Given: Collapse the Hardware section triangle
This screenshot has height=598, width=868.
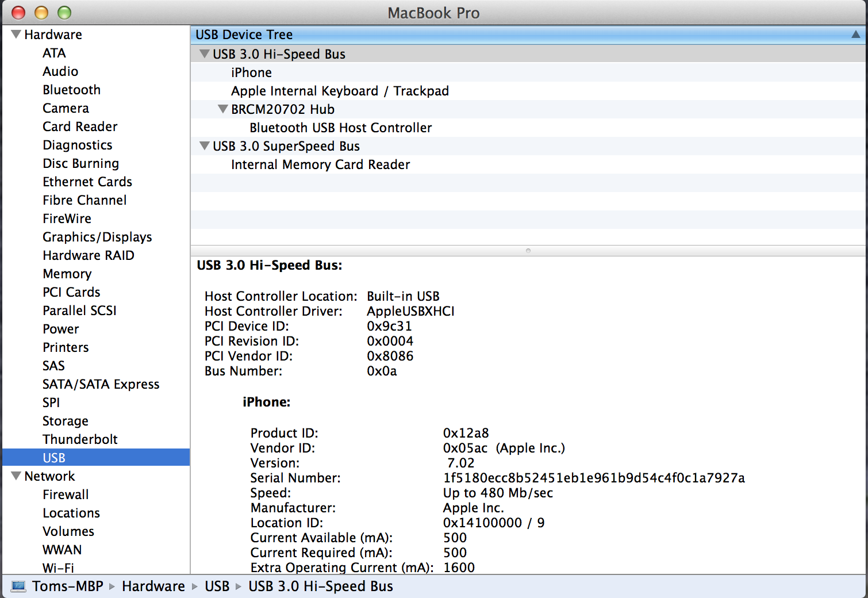Looking at the screenshot, I should pos(16,34).
